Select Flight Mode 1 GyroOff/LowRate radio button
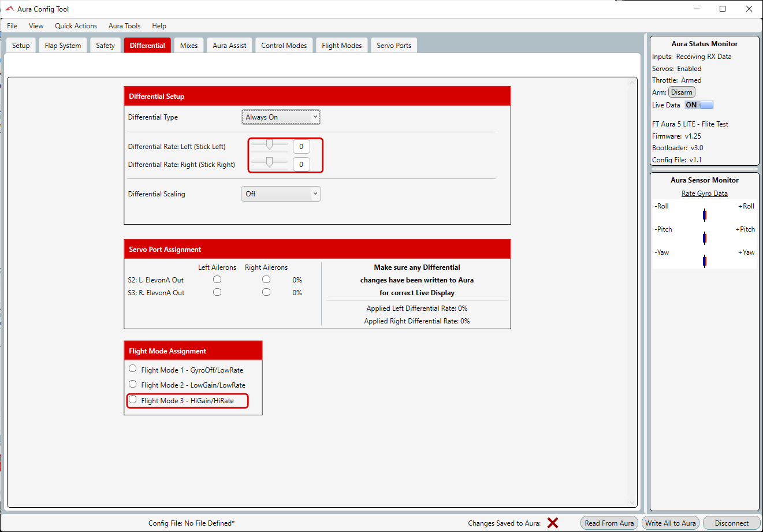Screen dimensions: 763x532 [133, 369]
